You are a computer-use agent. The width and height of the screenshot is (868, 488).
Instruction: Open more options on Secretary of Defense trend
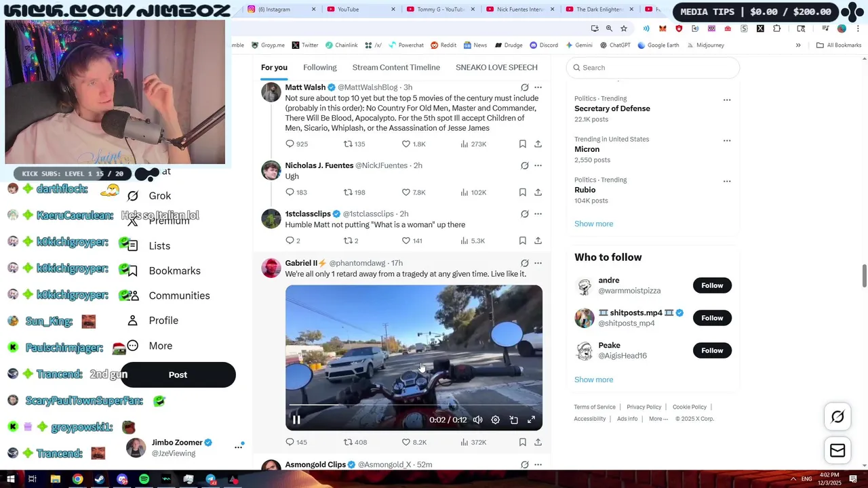click(x=727, y=100)
